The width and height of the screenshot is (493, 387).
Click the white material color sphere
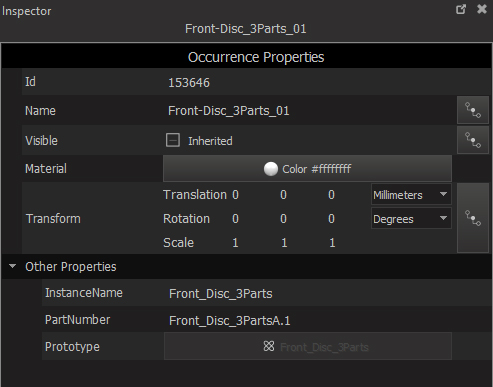pyautogui.click(x=271, y=169)
